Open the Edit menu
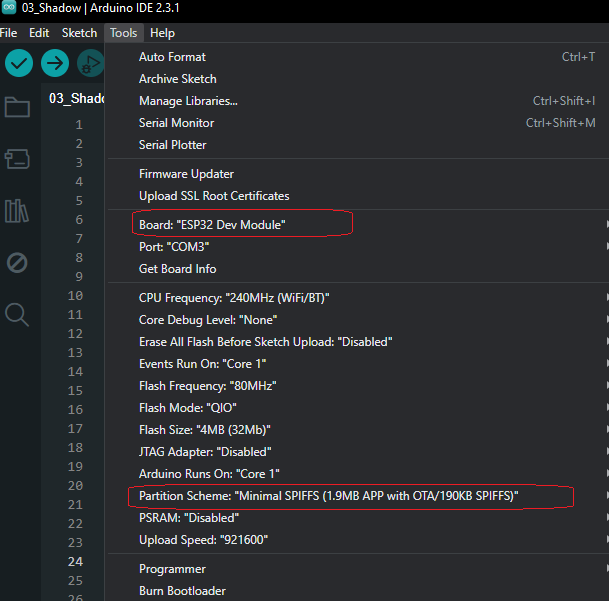This screenshot has width=609, height=601. pos(39,33)
